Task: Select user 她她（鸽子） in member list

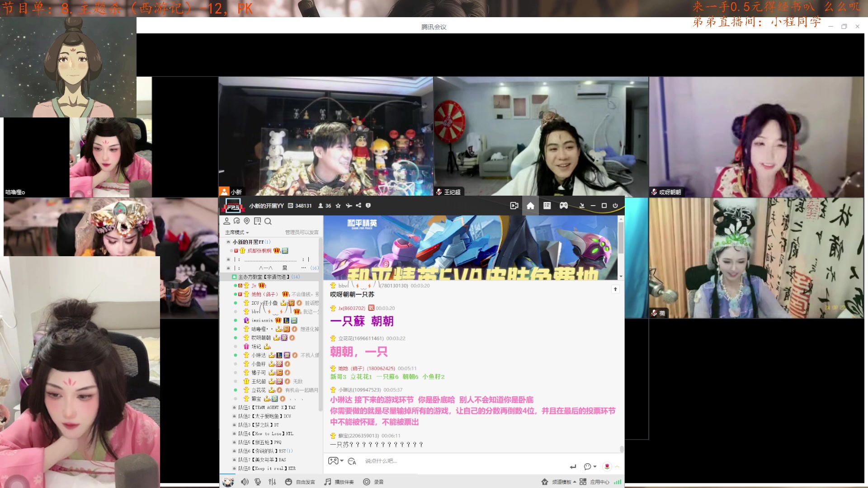Action: [x=265, y=294]
